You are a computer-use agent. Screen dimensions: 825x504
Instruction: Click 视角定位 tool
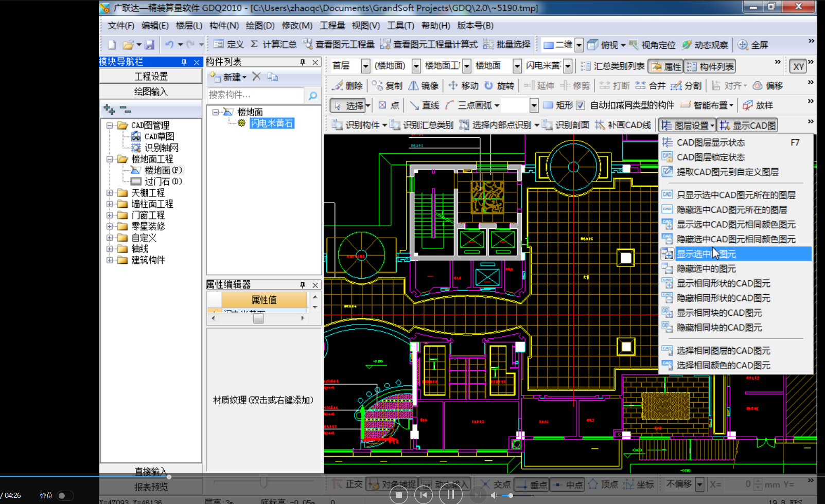[652, 45]
